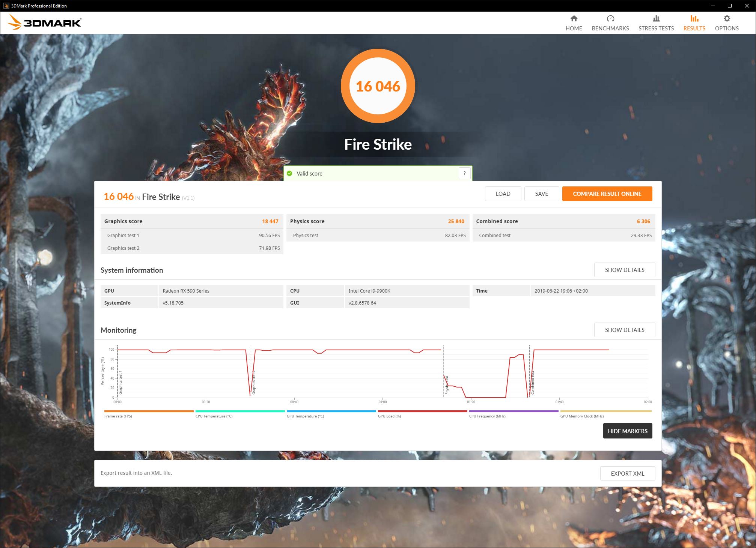Open Stress Tests bar-chart icon

[x=656, y=18]
